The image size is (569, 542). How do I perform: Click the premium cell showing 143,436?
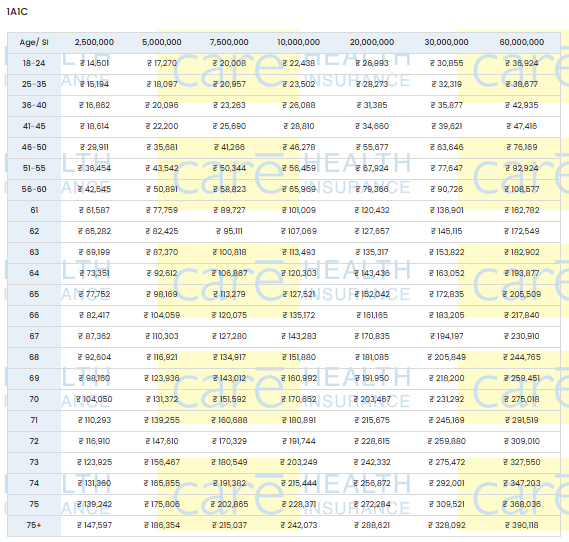point(372,274)
